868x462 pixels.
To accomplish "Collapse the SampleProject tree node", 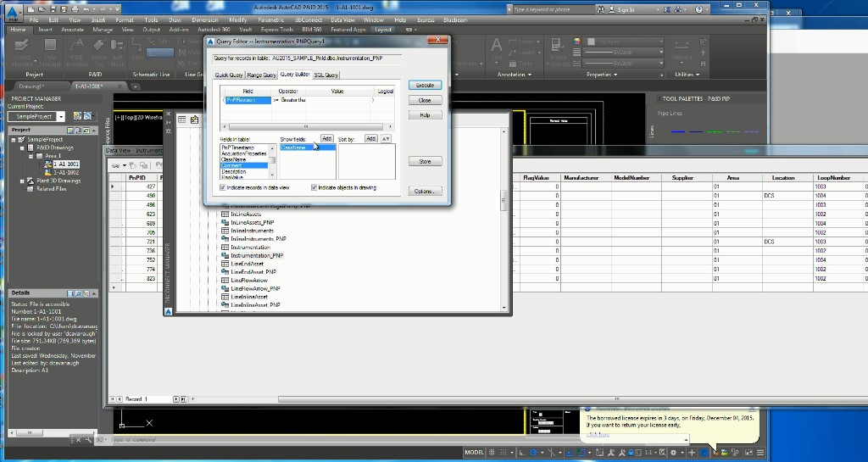I will point(14,140).
